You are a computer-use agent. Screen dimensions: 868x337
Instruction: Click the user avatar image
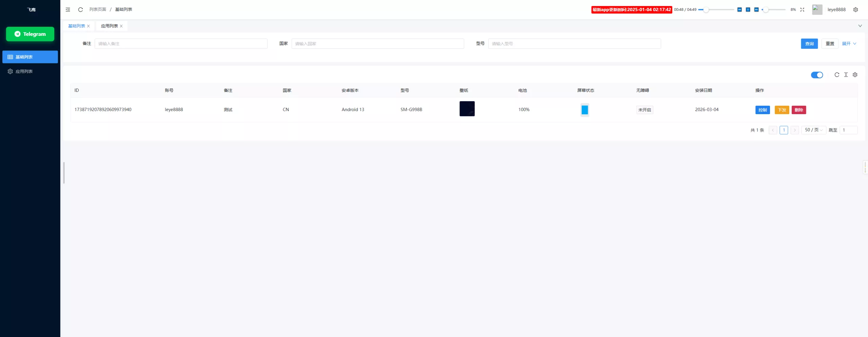(817, 9)
